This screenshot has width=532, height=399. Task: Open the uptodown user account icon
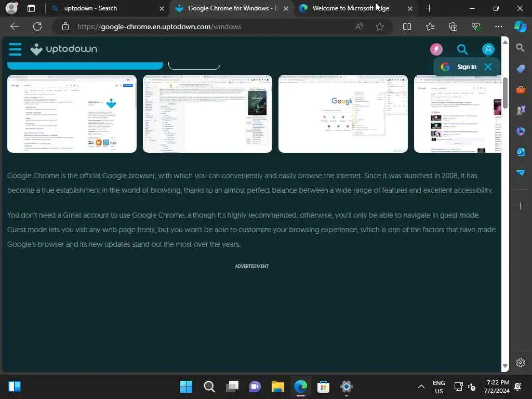tap(488, 49)
